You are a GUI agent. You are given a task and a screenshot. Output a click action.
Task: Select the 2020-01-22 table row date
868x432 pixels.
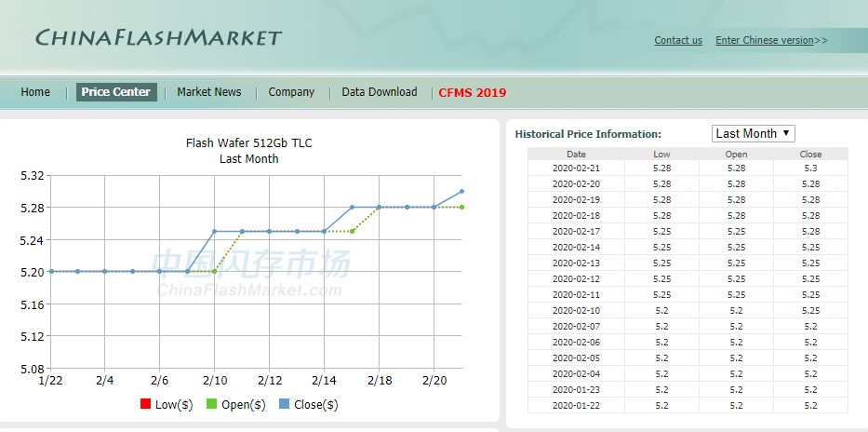[x=576, y=405]
